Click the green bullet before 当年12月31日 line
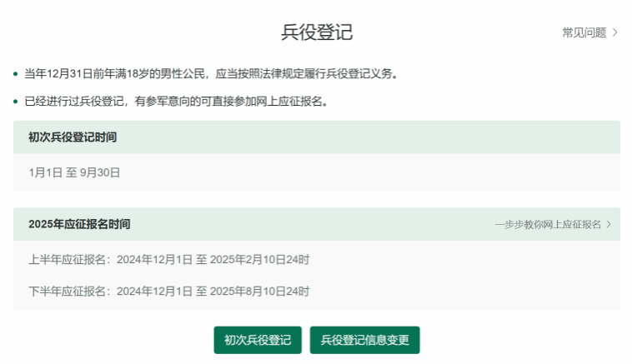632x364 pixels. pyautogui.click(x=16, y=74)
